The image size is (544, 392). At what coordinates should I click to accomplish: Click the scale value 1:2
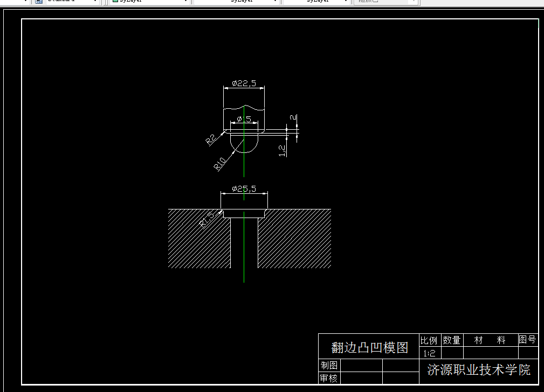(x=429, y=354)
